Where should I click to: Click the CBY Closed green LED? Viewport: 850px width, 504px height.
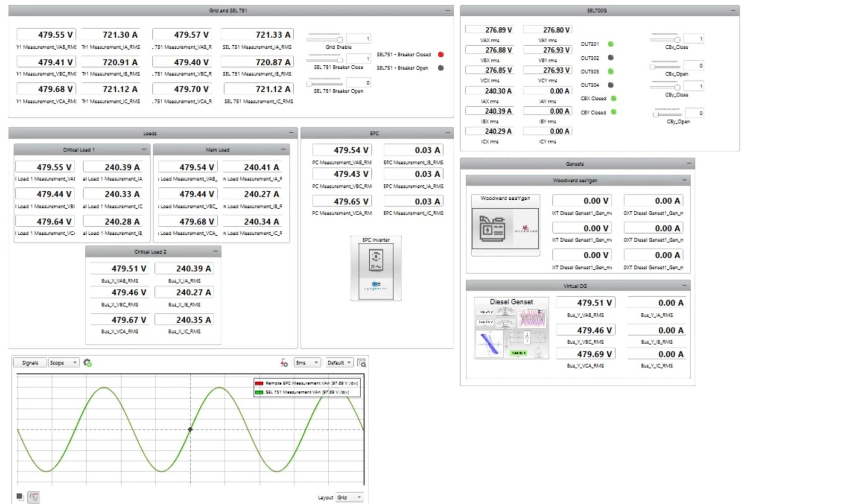[614, 112]
